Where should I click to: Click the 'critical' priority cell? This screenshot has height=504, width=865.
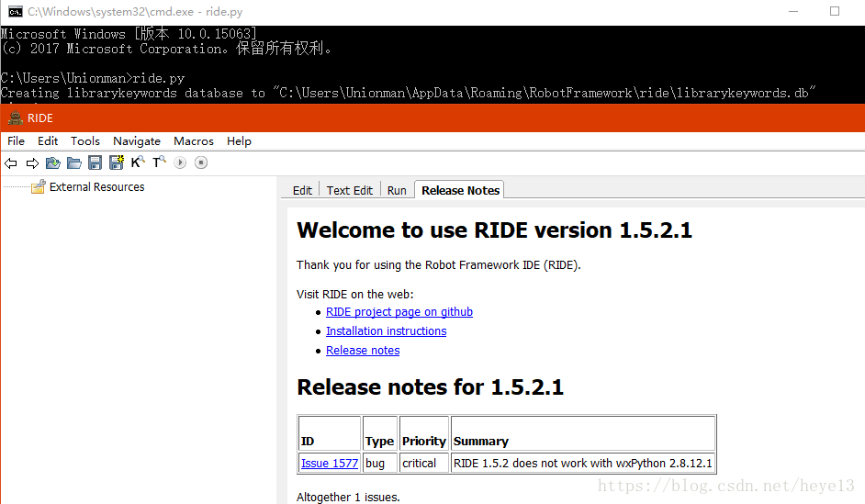coord(423,464)
